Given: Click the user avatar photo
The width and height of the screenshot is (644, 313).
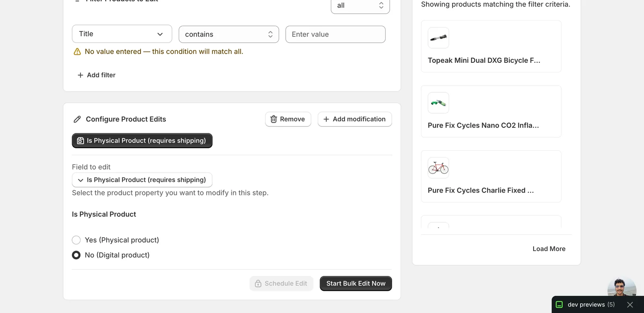Looking at the screenshot, I should (621, 287).
